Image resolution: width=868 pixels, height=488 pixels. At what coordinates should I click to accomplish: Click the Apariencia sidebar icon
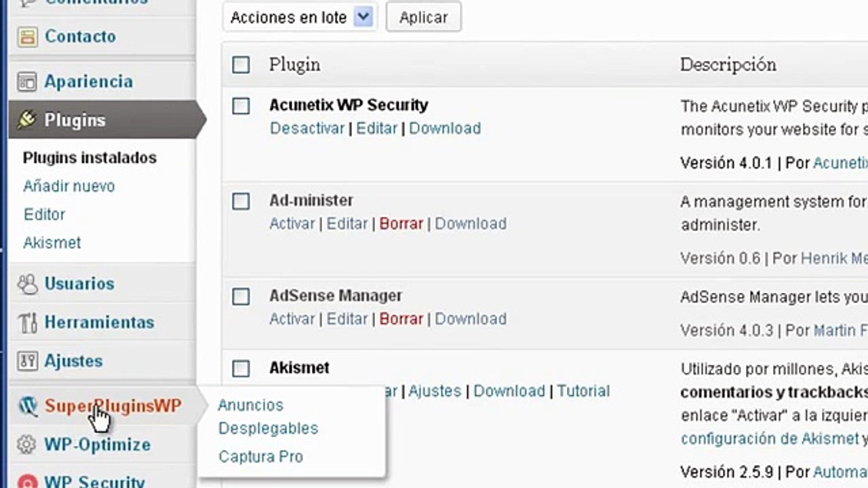click(27, 82)
